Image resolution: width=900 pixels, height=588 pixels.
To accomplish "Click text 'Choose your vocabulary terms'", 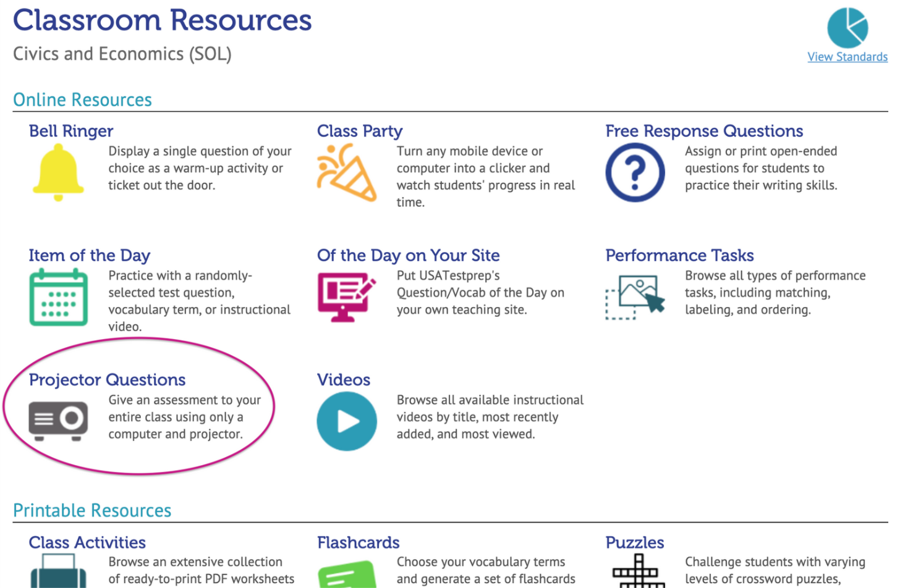I will click(x=481, y=562).
